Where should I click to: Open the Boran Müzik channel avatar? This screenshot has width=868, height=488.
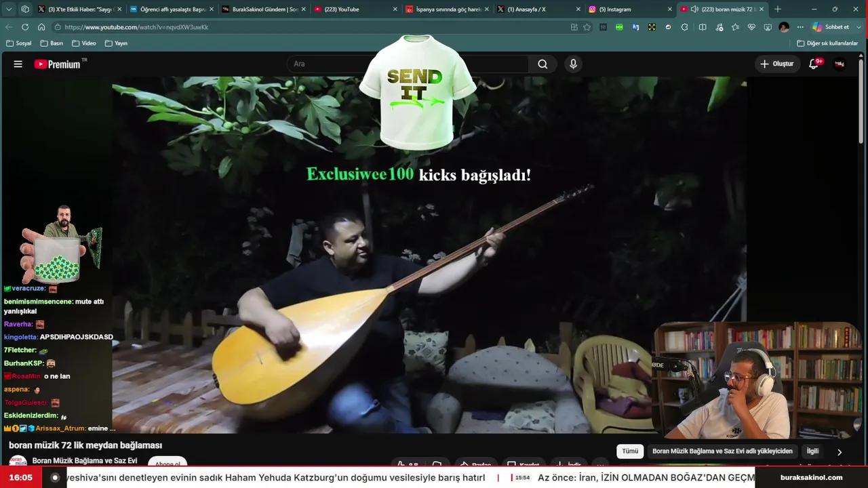pos(18,462)
